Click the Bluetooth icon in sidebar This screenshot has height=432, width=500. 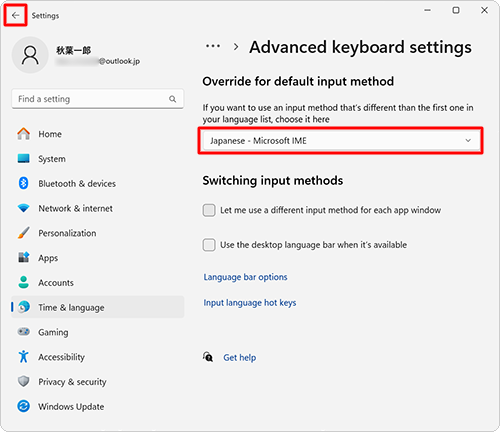pyautogui.click(x=23, y=183)
